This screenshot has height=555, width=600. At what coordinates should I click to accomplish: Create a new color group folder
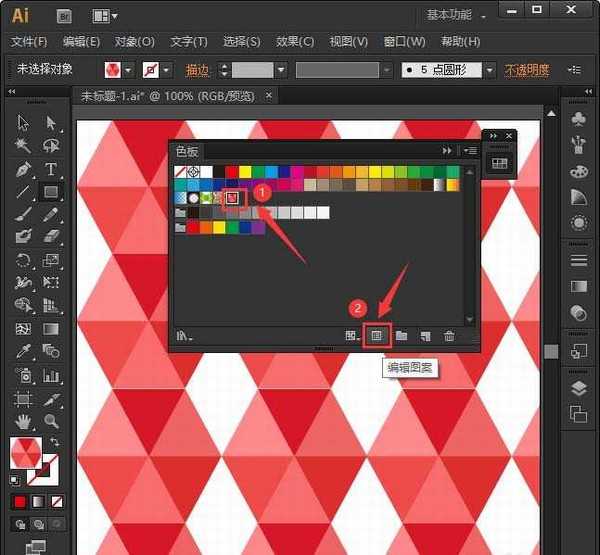pos(401,336)
